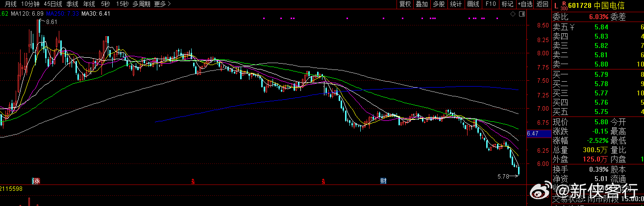Image resolution: width=644 pixels, height=206 pixels.
Task: Click the R 300 index marker icon
Action: pos(564,6)
